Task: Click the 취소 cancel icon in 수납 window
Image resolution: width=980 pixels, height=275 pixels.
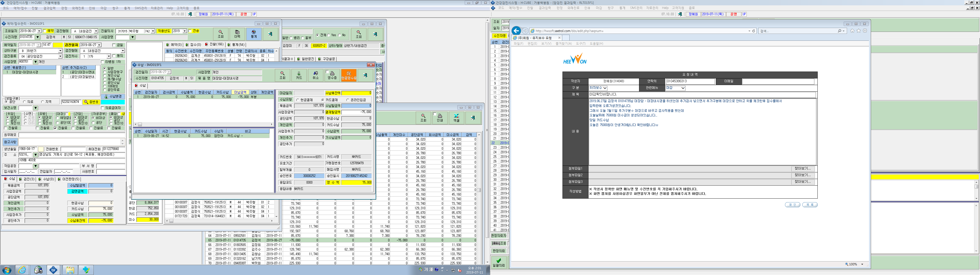Action: tap(315, 75)
